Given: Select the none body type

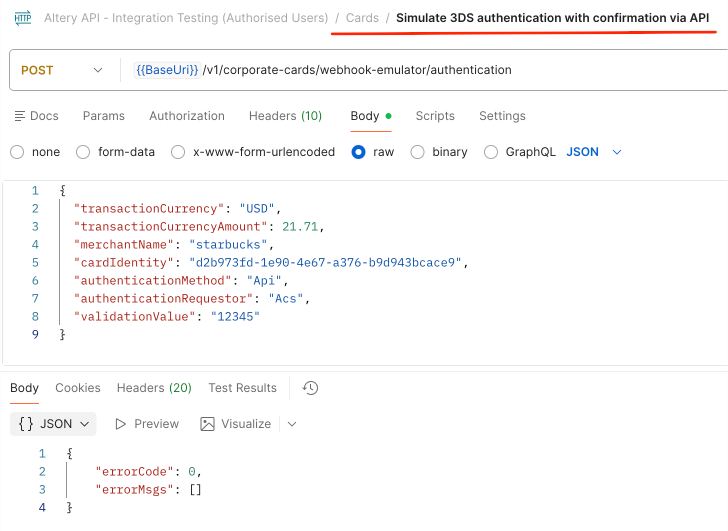Looking at the screenshot, I should click(x=17, y=152).
